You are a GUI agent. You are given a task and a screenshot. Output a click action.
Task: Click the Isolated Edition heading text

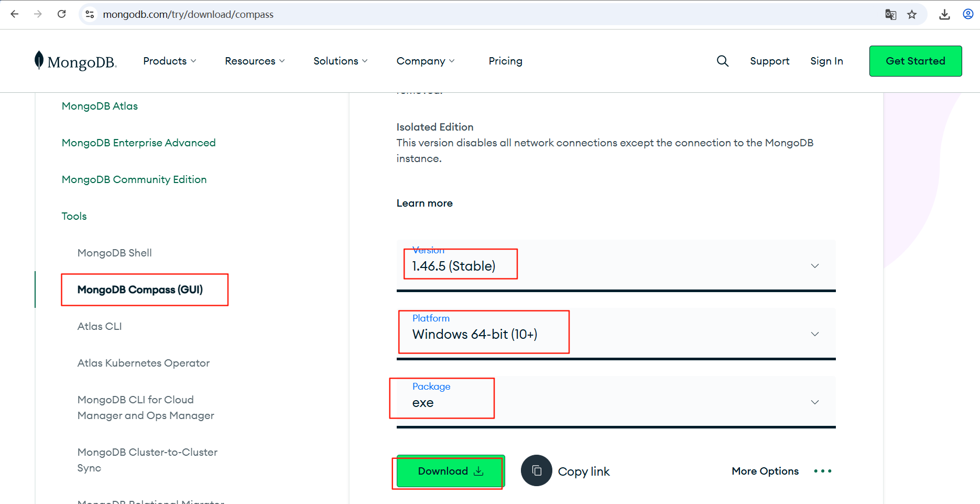tap(435, 127)
